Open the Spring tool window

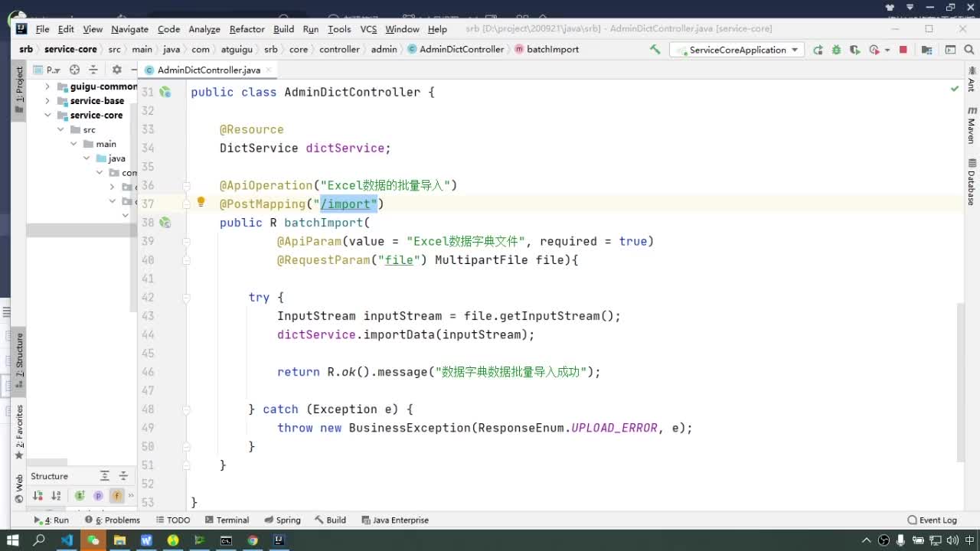[x=283, y=520]
